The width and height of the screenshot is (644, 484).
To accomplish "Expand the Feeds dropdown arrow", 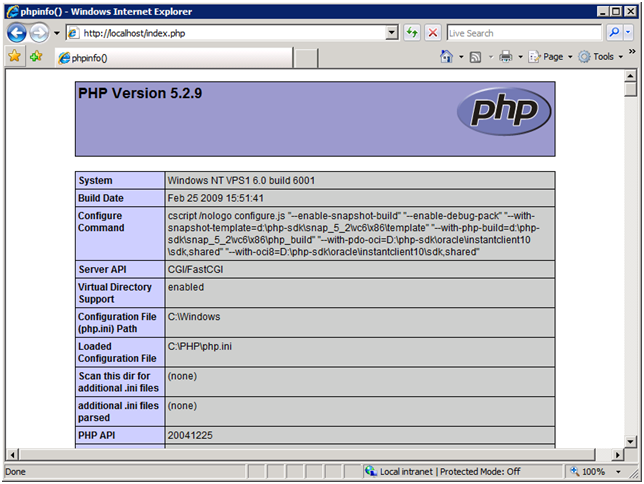I will pyautogui.click(x=491, y=57).
